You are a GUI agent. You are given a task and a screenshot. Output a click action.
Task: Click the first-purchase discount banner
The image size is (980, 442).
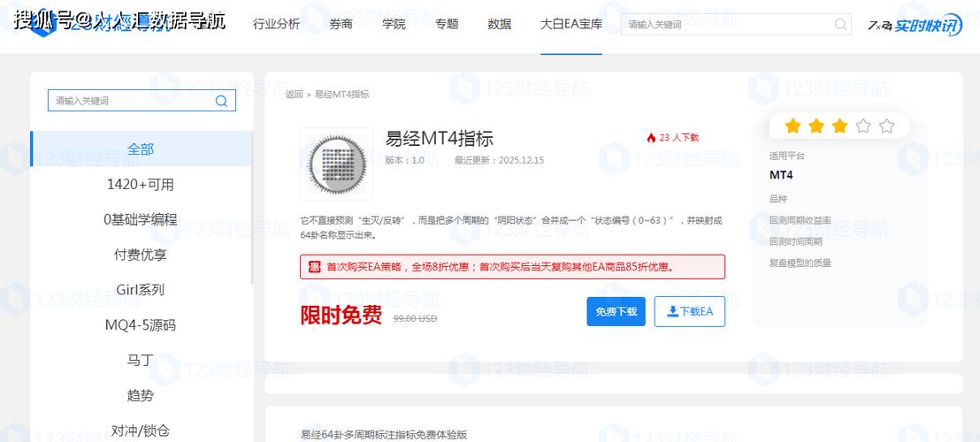(512, 267)
